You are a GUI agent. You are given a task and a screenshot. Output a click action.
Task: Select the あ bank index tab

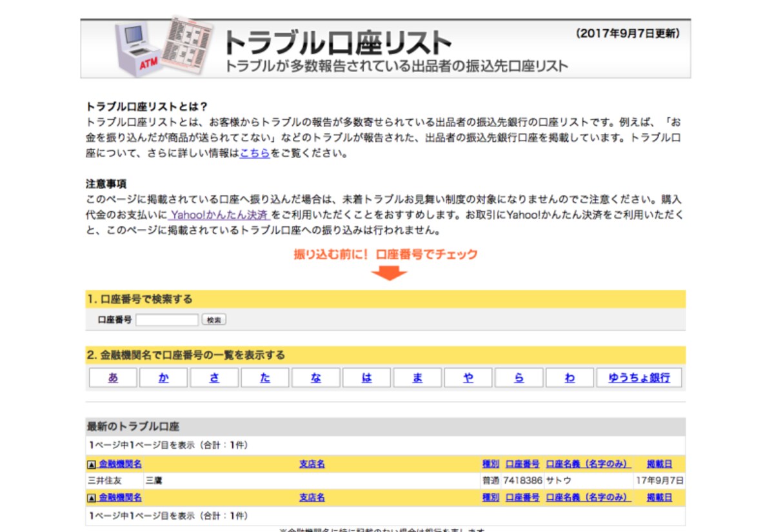(x=113, y=378)
